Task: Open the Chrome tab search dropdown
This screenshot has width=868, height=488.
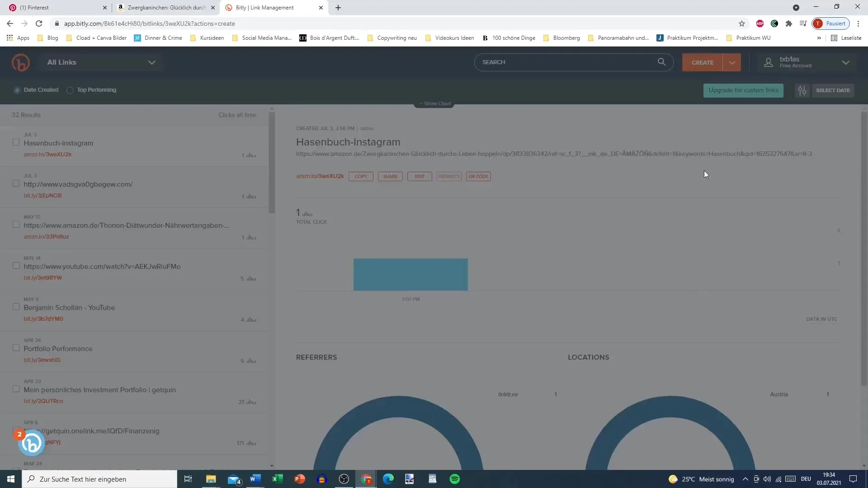Action: coord(796,8)
